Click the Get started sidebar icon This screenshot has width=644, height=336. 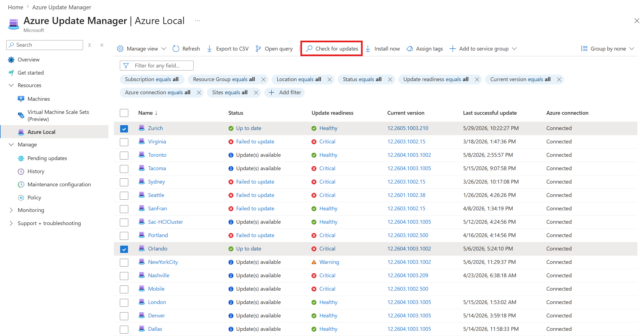[x=11, y=73]
